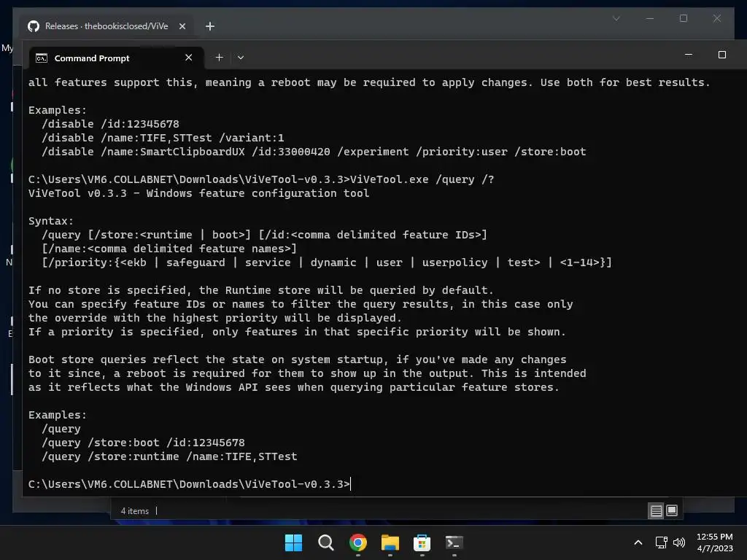Image resolution: width=747 pixels, height=560 pixels.
Task: Minimize the Chrome window behind
Action: [x=650, y=18]
